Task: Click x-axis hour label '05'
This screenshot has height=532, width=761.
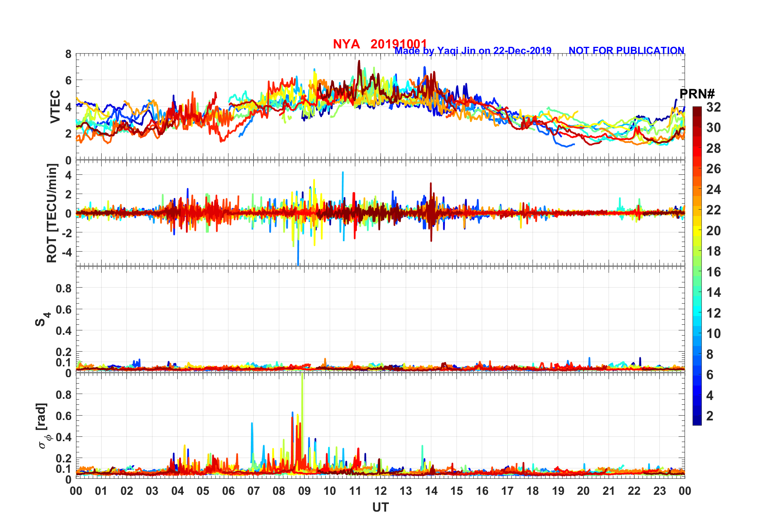Action: tap(203, 491)
